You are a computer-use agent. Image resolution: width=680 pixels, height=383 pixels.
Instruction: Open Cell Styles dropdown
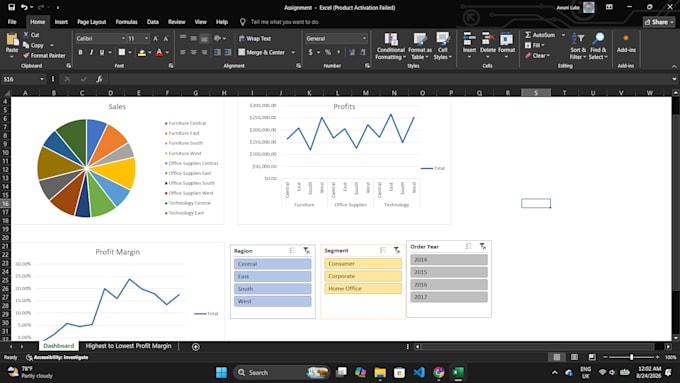442,46
